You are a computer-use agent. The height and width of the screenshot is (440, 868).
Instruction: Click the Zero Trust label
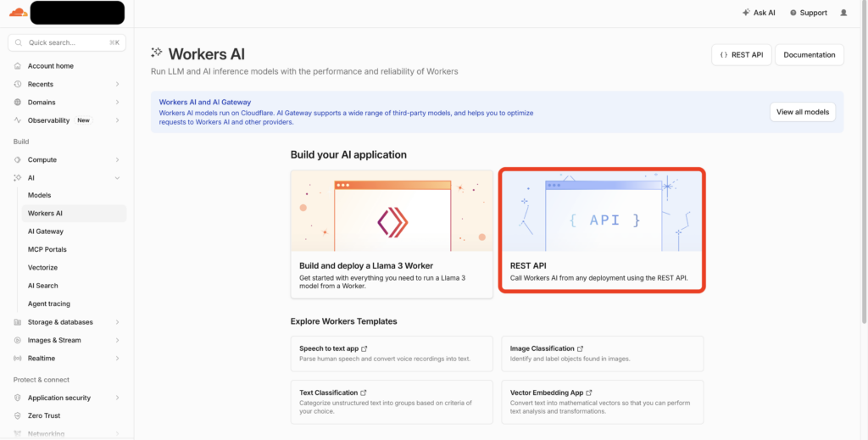pyautogui.click(x=44, y=415)
